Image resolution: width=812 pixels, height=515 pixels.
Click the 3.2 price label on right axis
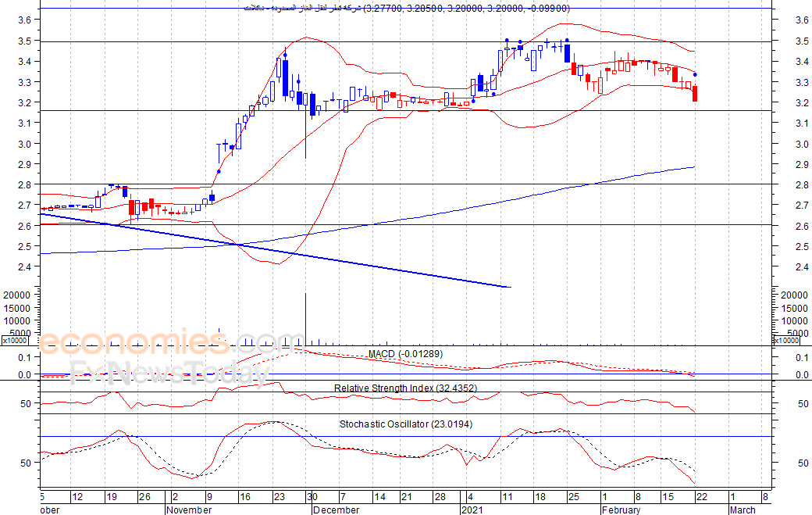802,102
